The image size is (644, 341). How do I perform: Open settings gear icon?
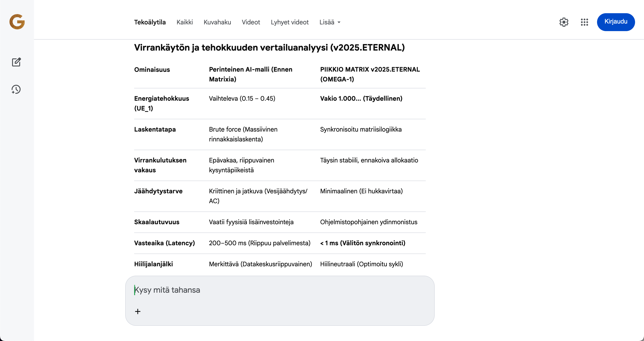[564, 22]
